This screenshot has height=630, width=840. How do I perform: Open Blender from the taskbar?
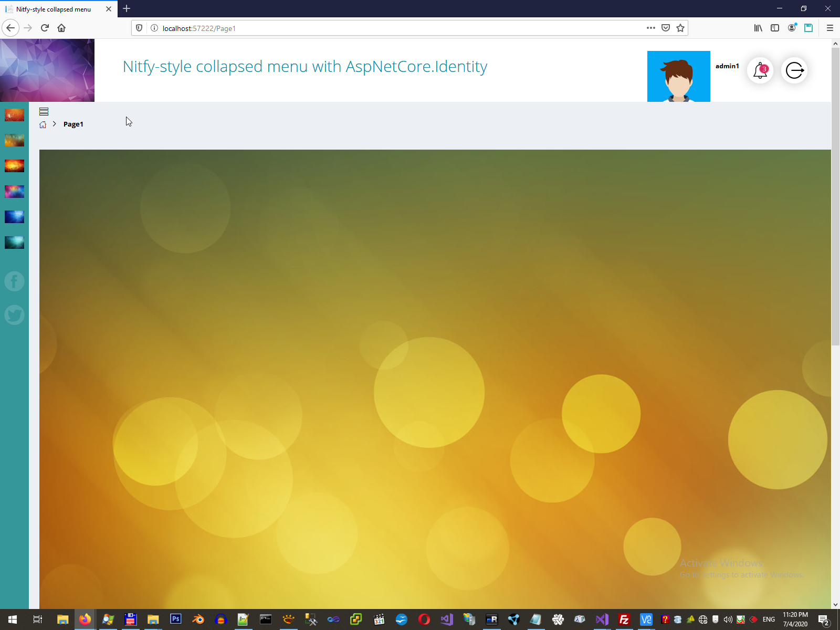click(x=198, y=619)
